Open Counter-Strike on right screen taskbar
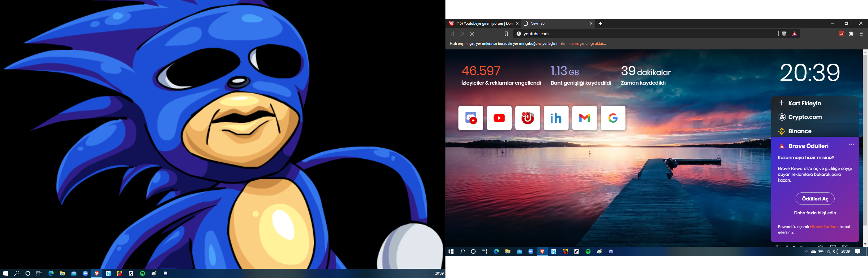This screenshot has width=868, height=278. (577, 251)
